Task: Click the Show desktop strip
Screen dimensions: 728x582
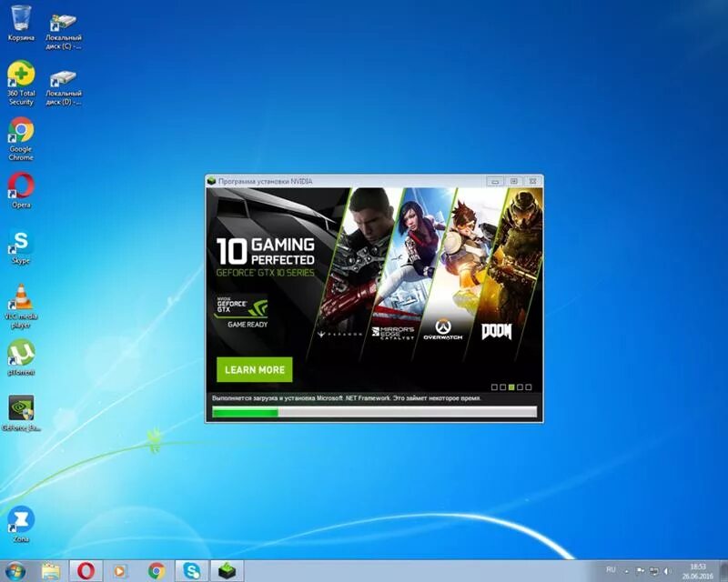Action: [x=723, y=571]
